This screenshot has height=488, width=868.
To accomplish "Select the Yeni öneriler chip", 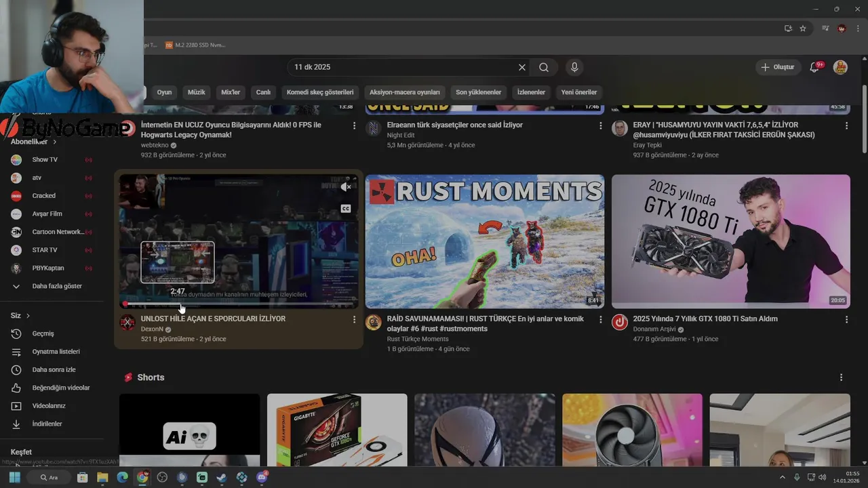I will (579, 92).
